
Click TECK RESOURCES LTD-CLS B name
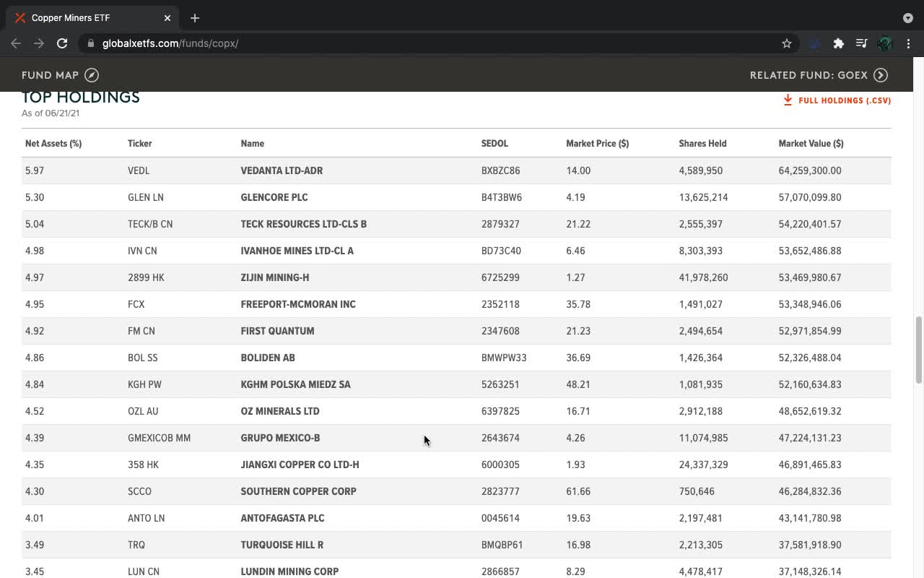click(304, 224)
